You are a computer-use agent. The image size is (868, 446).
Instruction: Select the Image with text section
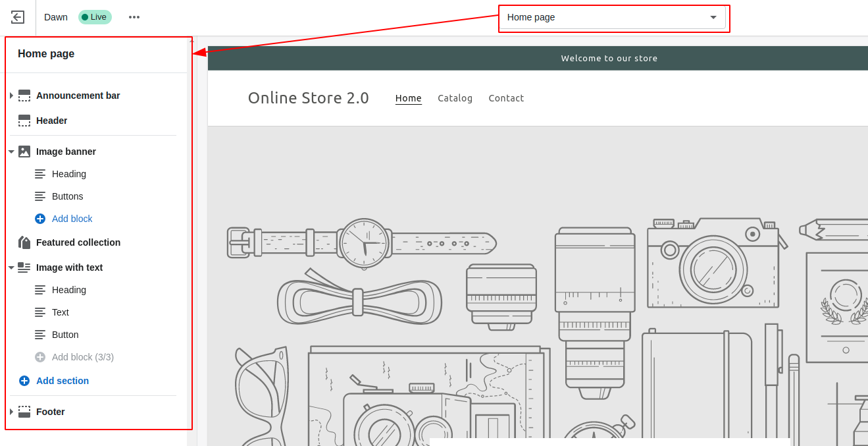click(x=69, y=267)
